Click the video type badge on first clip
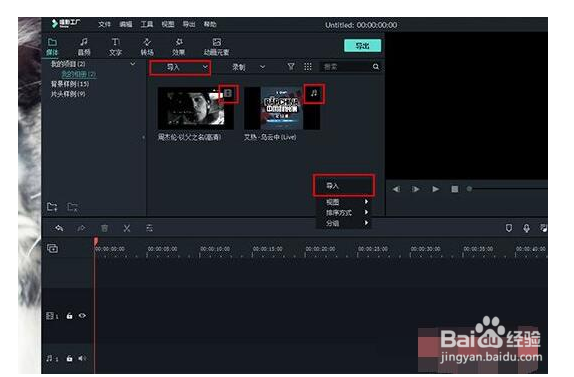This screenshot has height=377, width=574. tap(228, 94)
